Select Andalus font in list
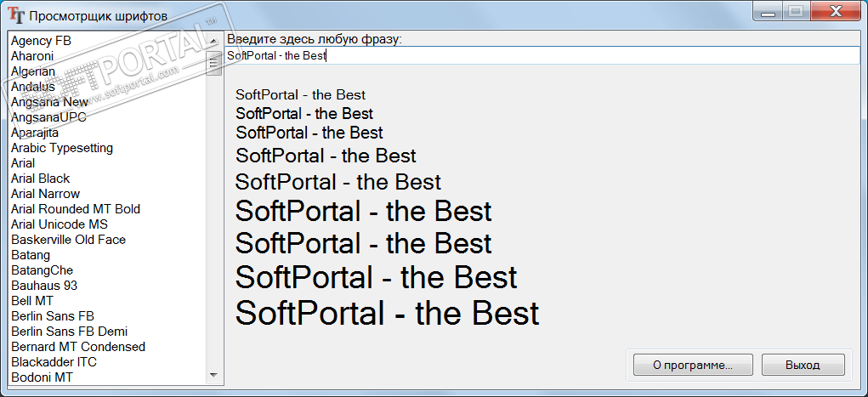 coord(33,87)
